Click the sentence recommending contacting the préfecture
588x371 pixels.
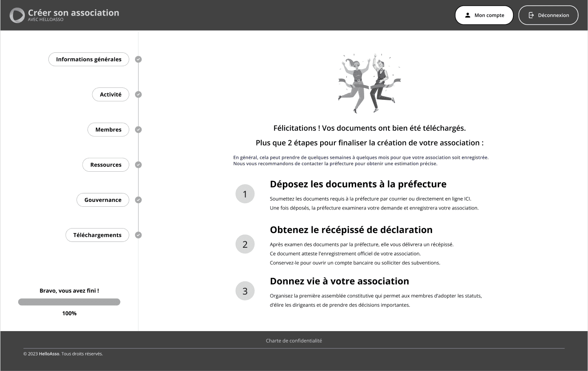[335, 164]
